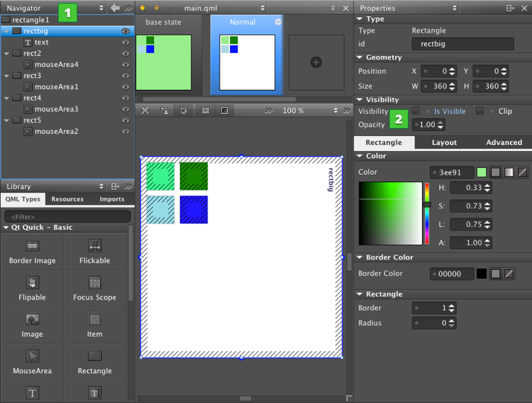The width and height of the screenshot is (532, 403).
Task: Hide rect2 using its eye icon
Action: click(x=126, y=54)
